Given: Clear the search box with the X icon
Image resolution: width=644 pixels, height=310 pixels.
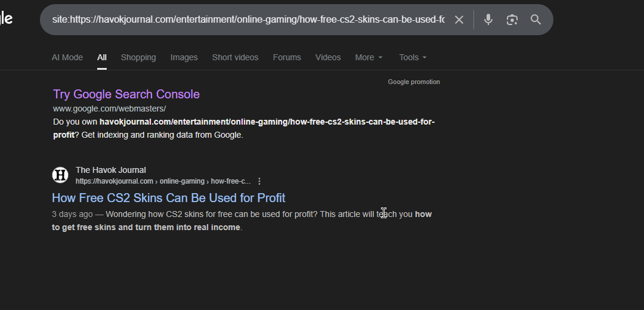Looking at the screenshot, I should [x=459, y=20].
